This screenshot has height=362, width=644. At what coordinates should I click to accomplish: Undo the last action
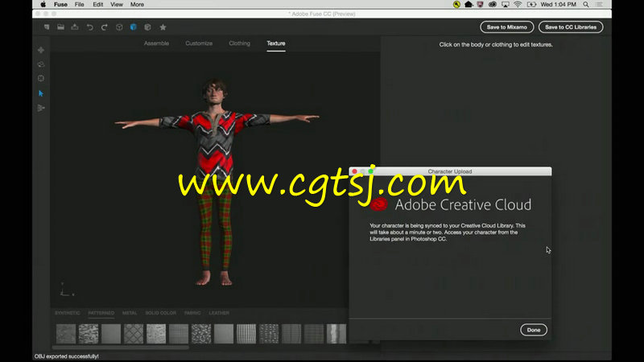[89, 27]
